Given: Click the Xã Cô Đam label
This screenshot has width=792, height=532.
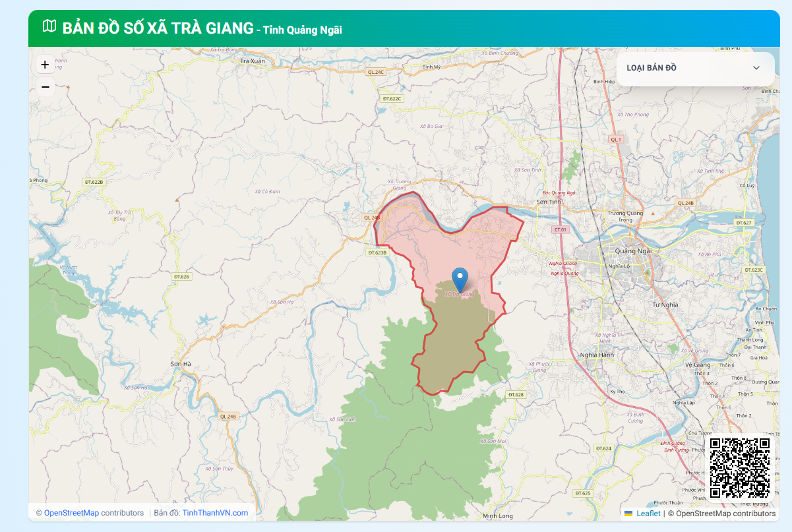Looking at the screenshot, I should point(267,191).
